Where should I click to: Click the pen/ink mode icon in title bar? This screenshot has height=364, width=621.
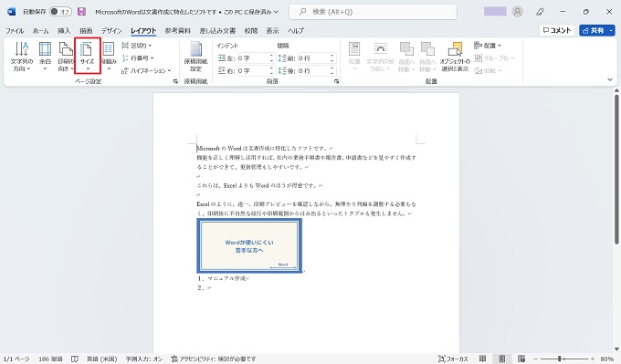click(x=540, y=12)
